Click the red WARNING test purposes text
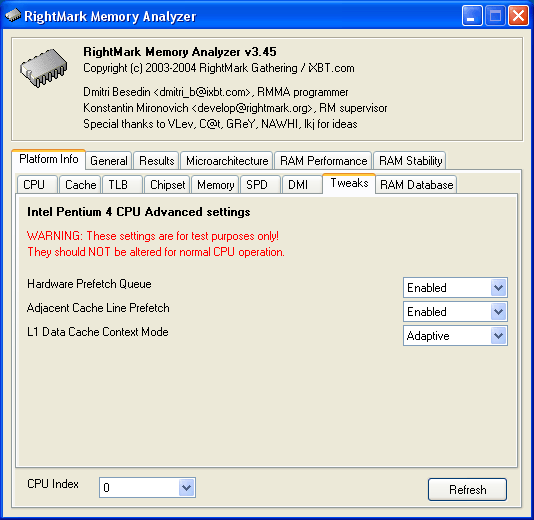Image resolution: width=534 pixels, height=520 pixels. [153, 236]
